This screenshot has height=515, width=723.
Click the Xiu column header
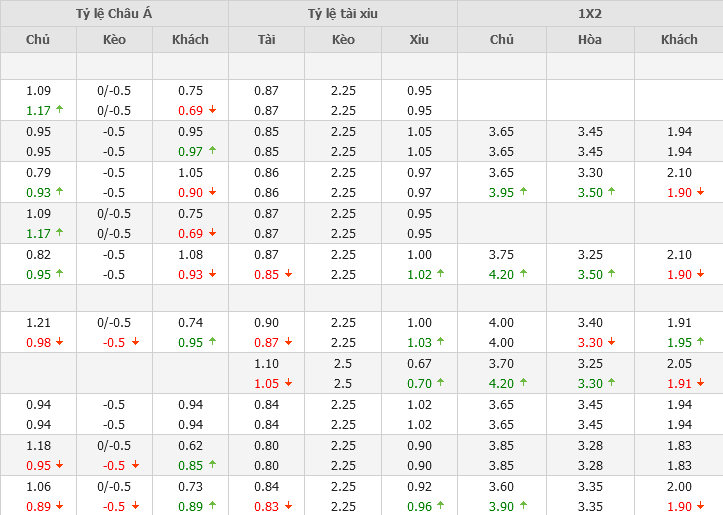pos(419,40)
